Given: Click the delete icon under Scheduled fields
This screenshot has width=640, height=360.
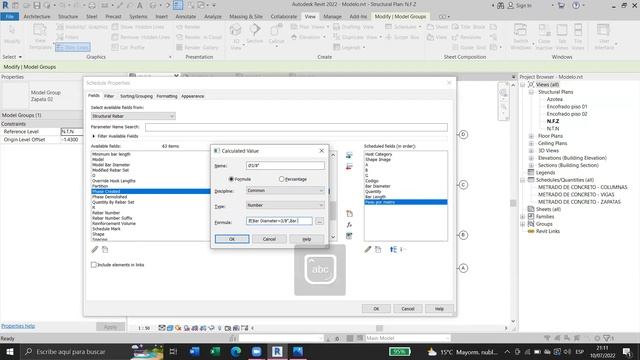Looking at the screenshot, I should pyautogui.click(x=378, y=249).
